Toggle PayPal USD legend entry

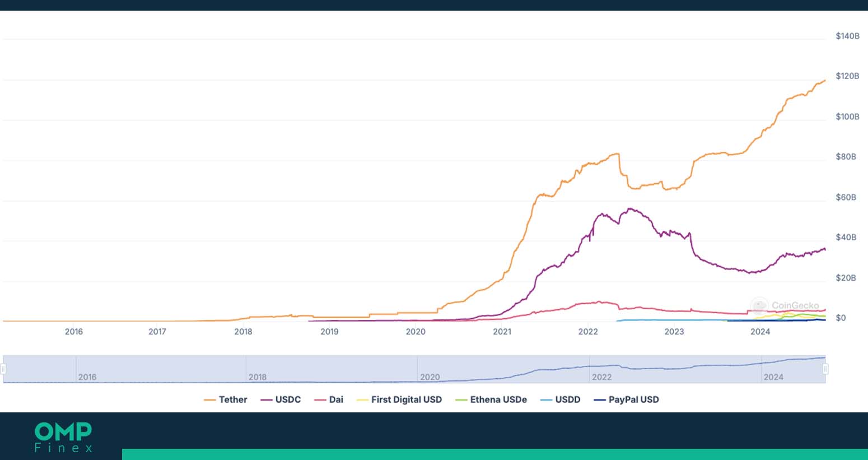pos(626,399)
